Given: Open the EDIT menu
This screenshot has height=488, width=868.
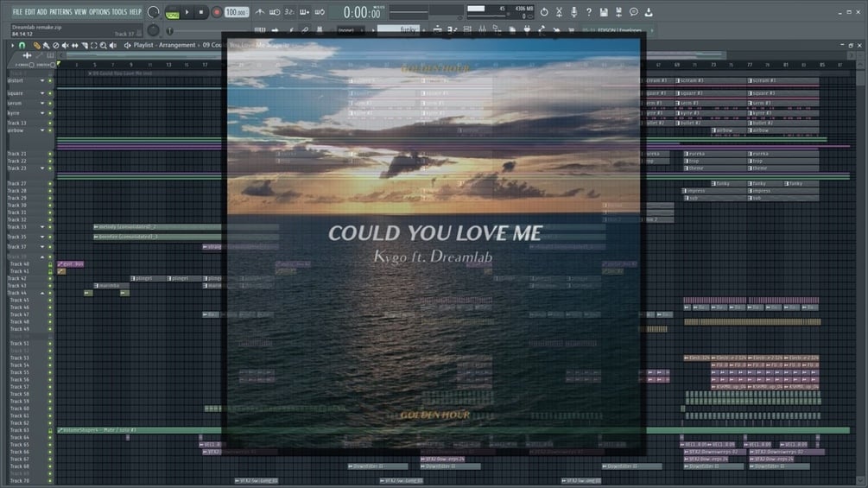Looking at the screenshot, I should pyautogui.click(x=30, y=11).
